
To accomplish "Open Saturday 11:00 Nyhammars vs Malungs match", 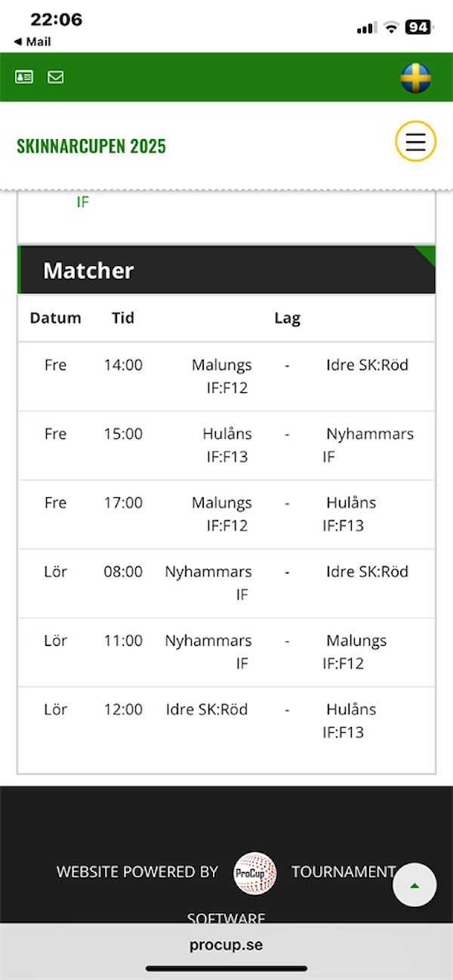I will [226, 651].
